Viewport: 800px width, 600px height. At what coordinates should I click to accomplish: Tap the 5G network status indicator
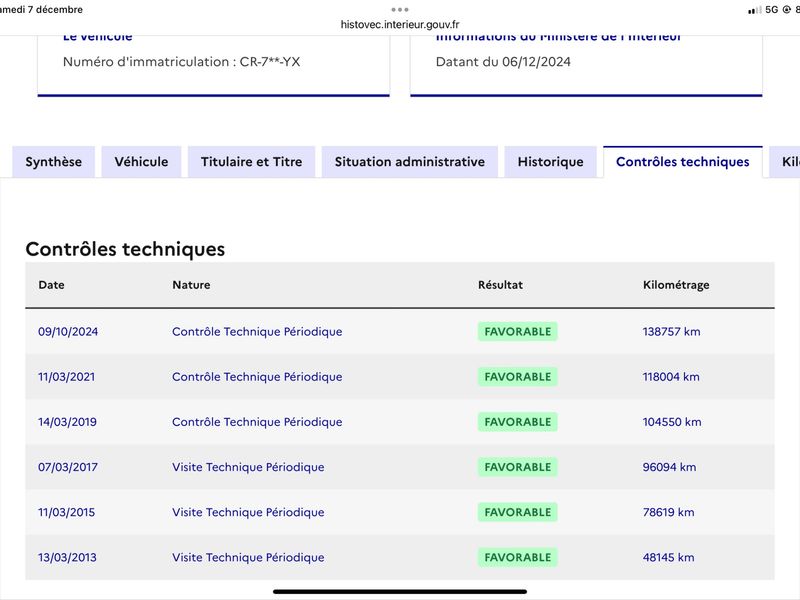[771, 10]
